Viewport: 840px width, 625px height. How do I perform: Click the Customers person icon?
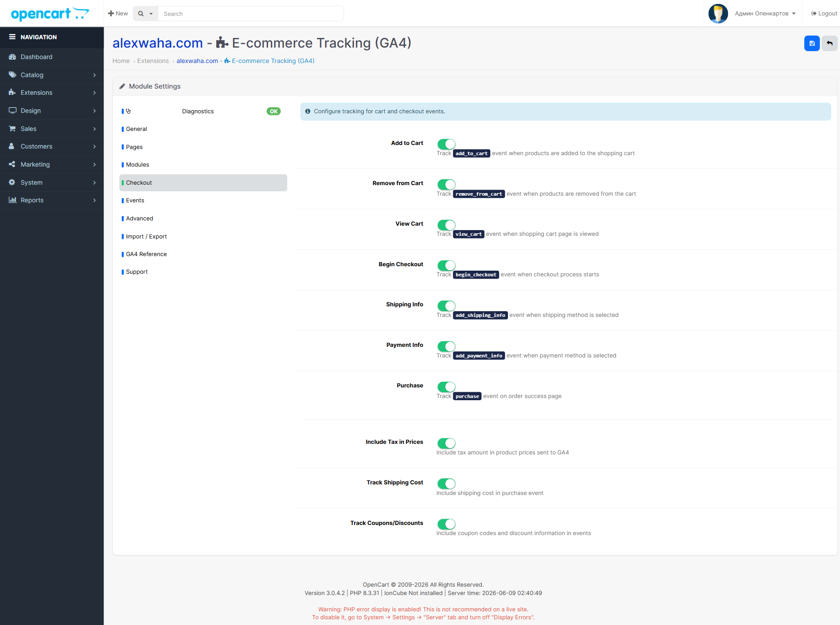12,146
